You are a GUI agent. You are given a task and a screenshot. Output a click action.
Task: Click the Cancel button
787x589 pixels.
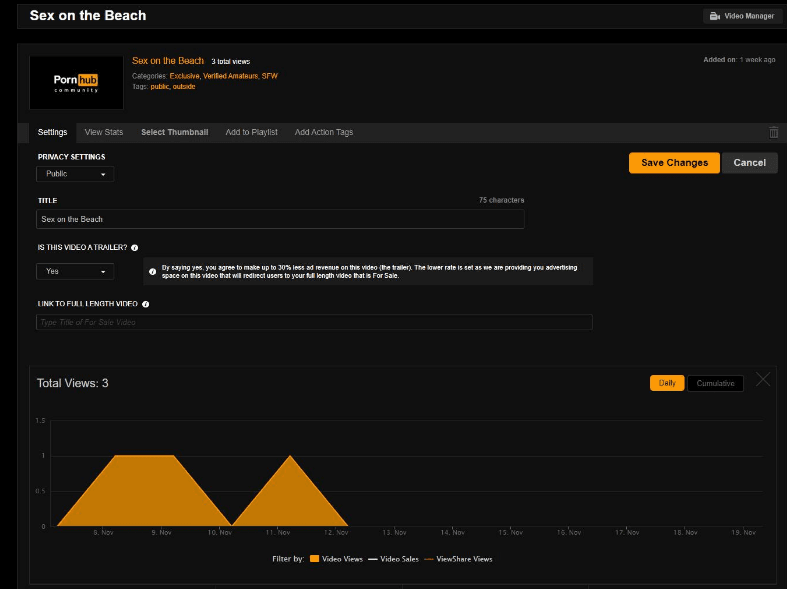749,163
